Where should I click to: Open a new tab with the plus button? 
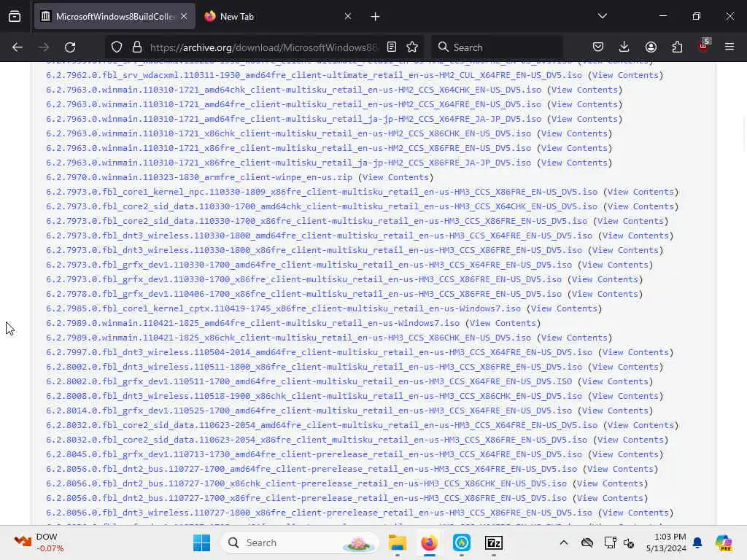[x=375, y=17]
